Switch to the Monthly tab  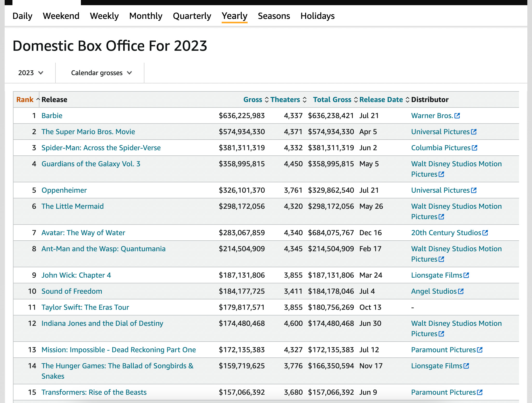pos(146,16)
